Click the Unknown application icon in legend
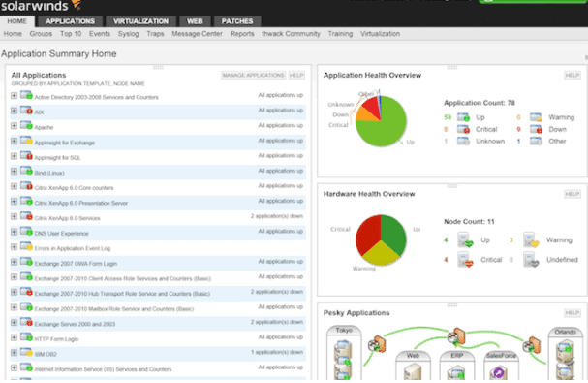The height and width of the screenshot is (383, 588). tap(463, 142)
